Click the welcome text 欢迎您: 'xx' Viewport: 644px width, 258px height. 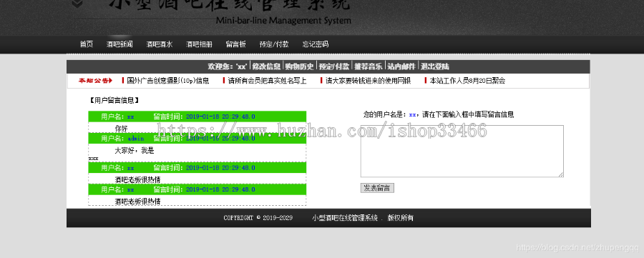(228, 66)
